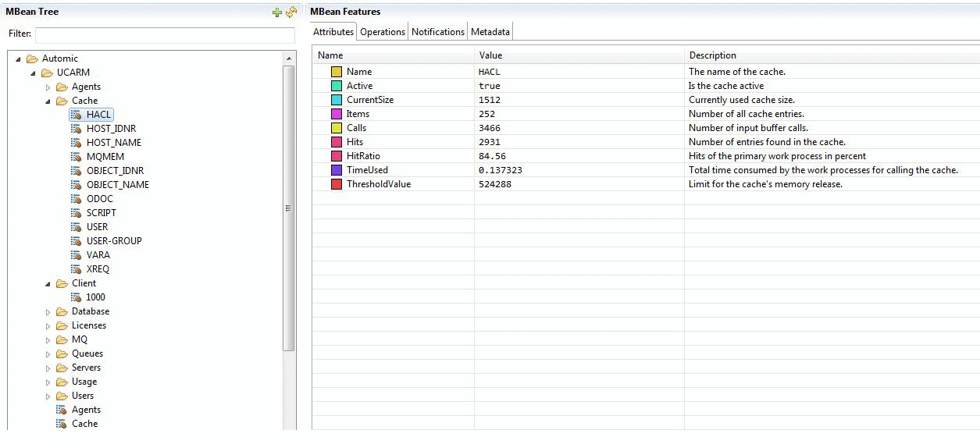Click the green plus add icon
Image resolution: width=980 pixels, height=444 pixels.
coord(276,12)
